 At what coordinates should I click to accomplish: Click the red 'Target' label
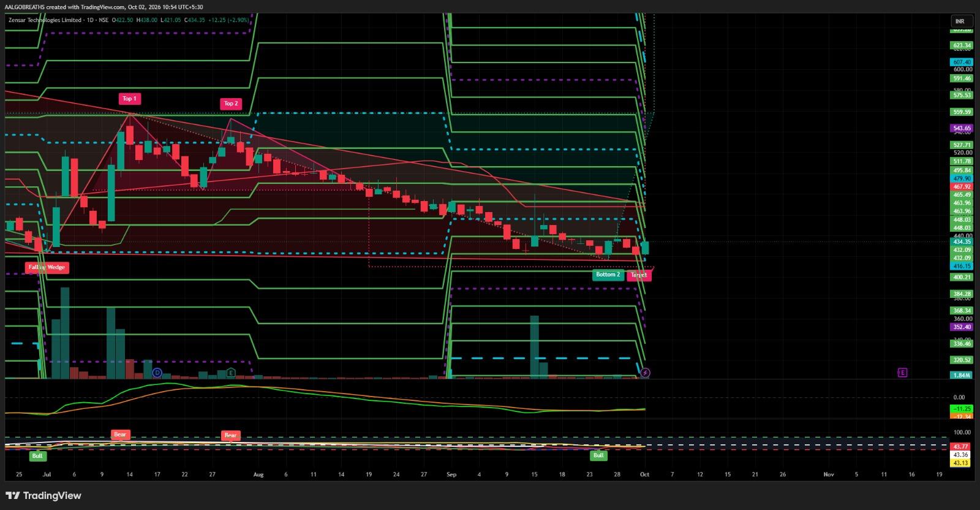point(639,275)
